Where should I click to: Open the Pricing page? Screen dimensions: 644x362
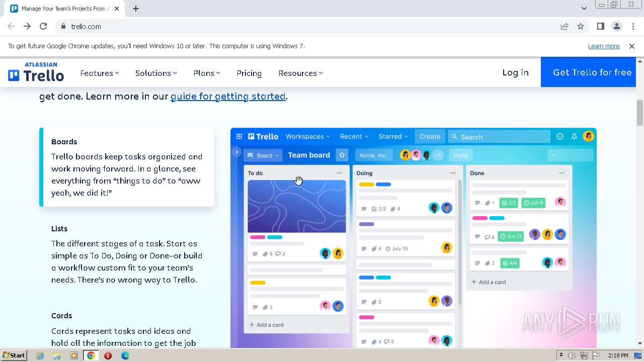click(x=249, y=73)
